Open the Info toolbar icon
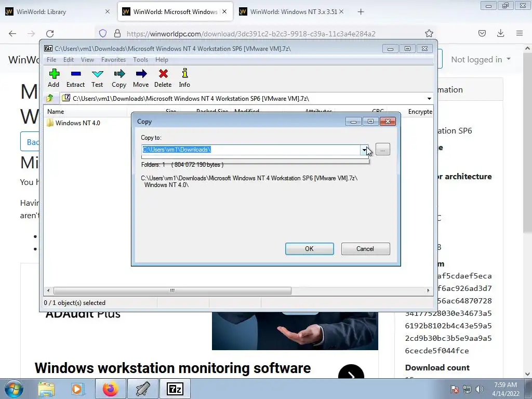Screen dimensions: 532x399 coord(184,78)
